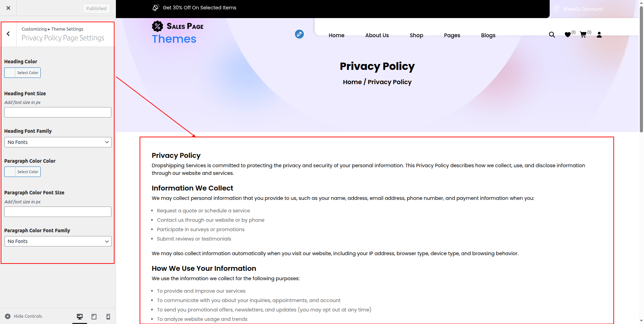Open the Shop menu item

(x=416, y=35)
